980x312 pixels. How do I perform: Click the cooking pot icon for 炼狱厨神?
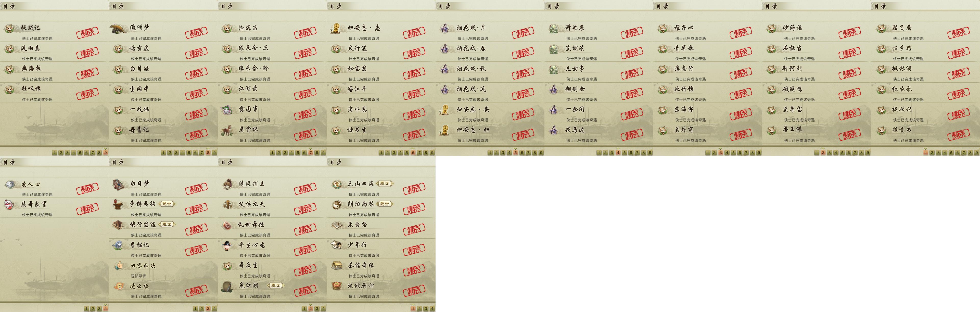tap(336, 286)
